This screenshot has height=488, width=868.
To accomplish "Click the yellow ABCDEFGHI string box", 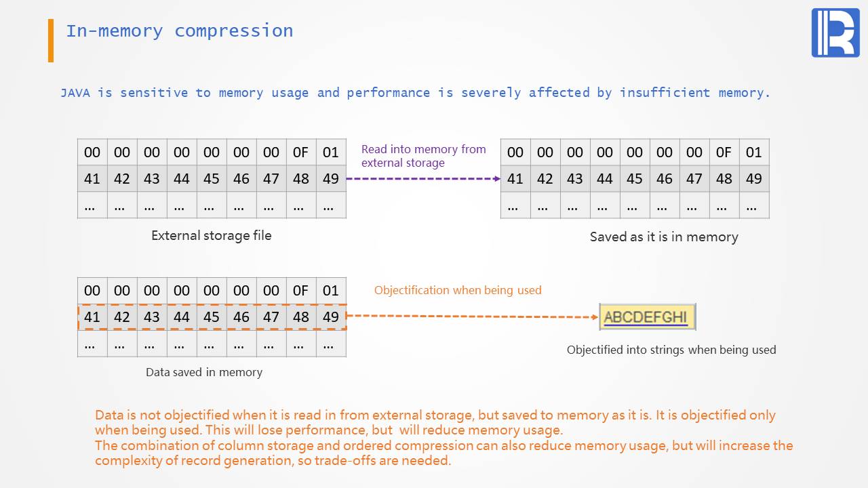I will (x=647, y=317).
